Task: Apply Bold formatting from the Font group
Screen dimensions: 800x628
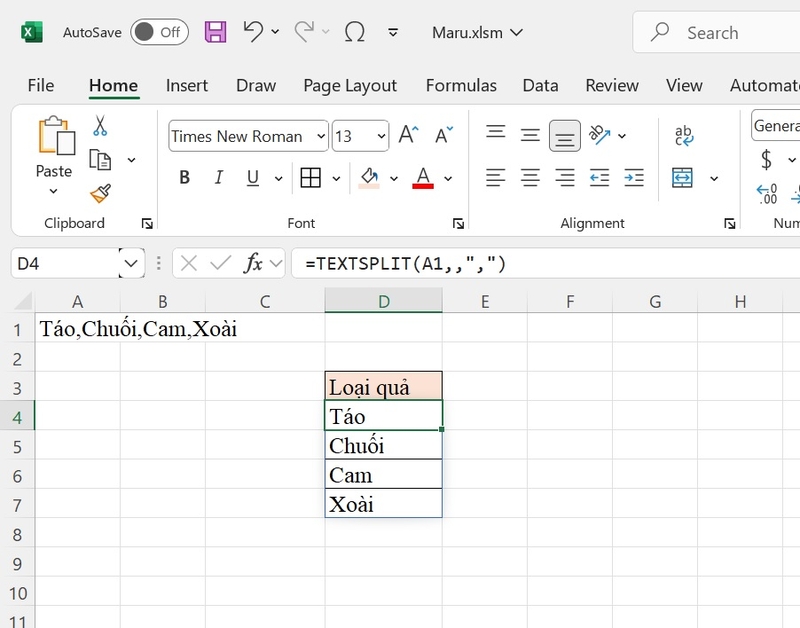Action: click(184, 177)
